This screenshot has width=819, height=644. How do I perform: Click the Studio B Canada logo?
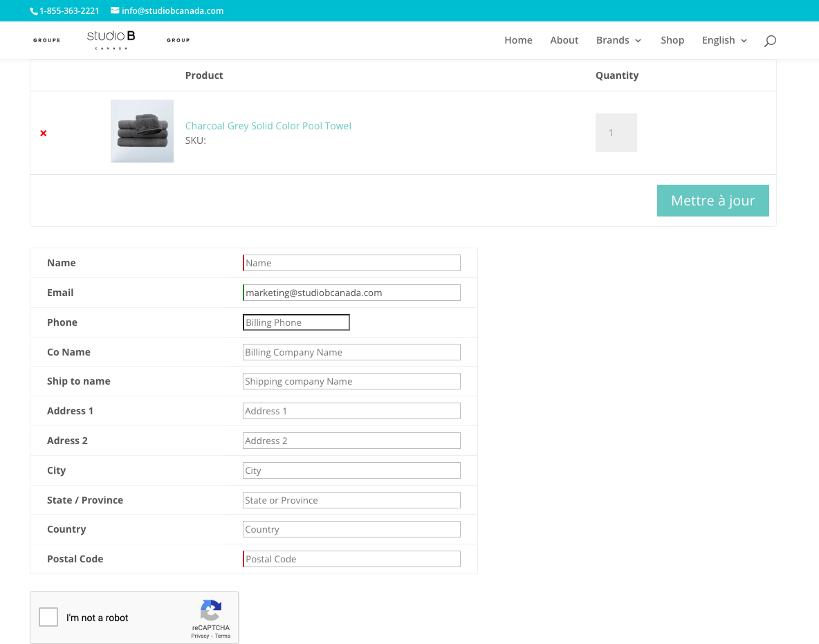tap(111, 40)
